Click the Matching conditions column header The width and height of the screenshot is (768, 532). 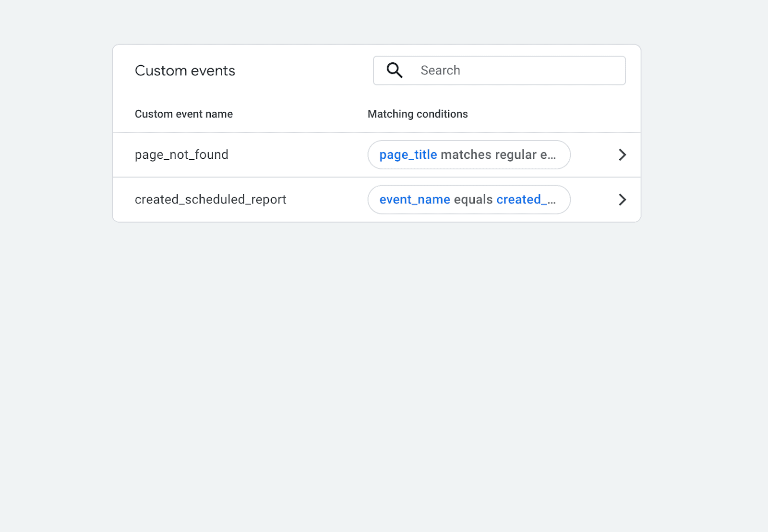418,114
